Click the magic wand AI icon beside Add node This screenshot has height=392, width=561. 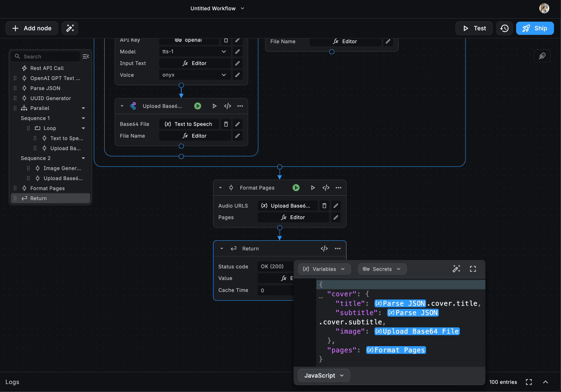pos(70,28)
